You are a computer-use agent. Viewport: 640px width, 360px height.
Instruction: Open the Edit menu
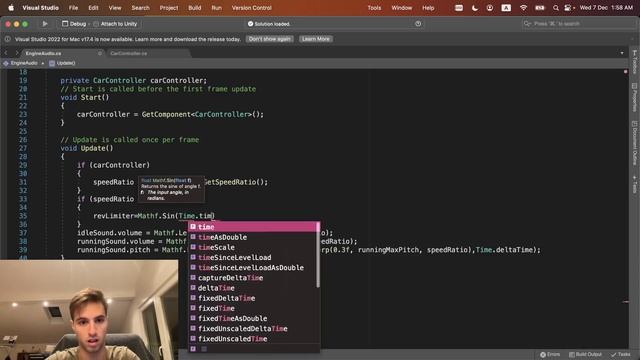(93, 8)
